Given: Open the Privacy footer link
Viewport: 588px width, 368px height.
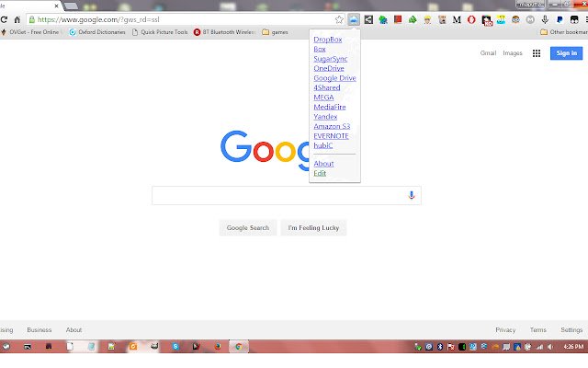Looking at the screenshot, I should [x=505, y=330].
